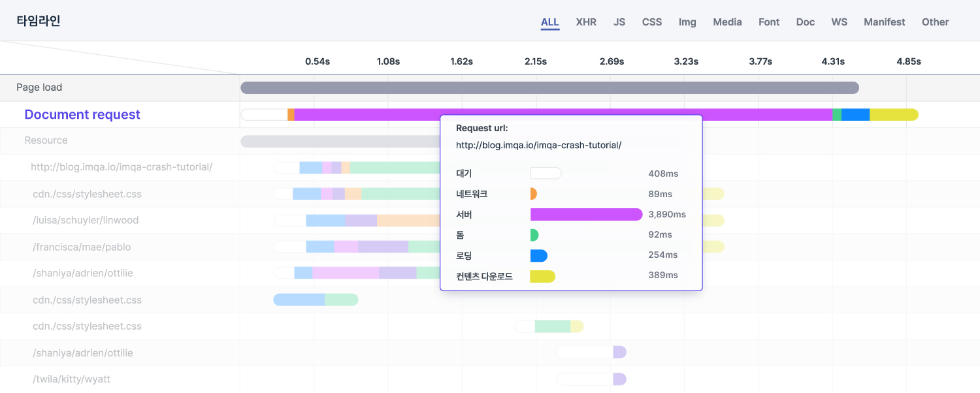
Task: Click the orange 네트워크 bar in tooltip
Action: (534, 194)
